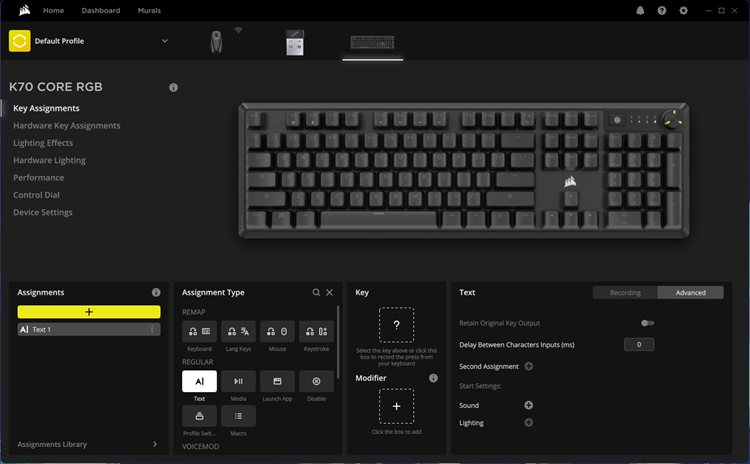
Task: Add a Lighting start setting
Action: [529, 423]
